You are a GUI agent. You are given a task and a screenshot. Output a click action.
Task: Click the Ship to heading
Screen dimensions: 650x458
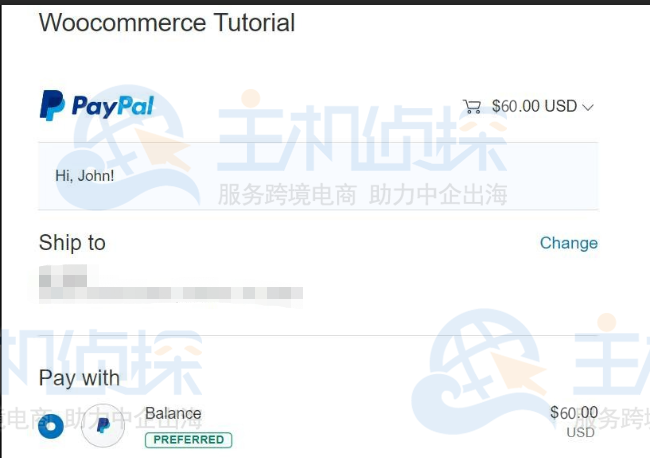72,242
